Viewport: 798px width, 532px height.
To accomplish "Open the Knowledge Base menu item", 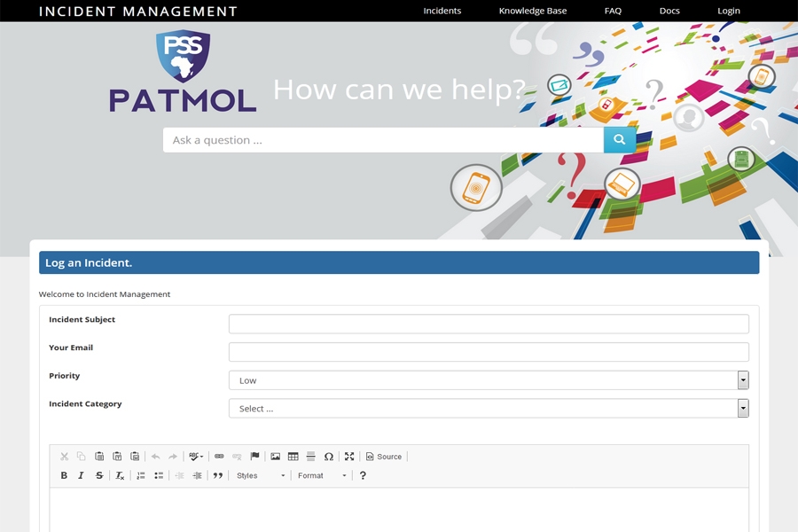I will pos(532,11).
